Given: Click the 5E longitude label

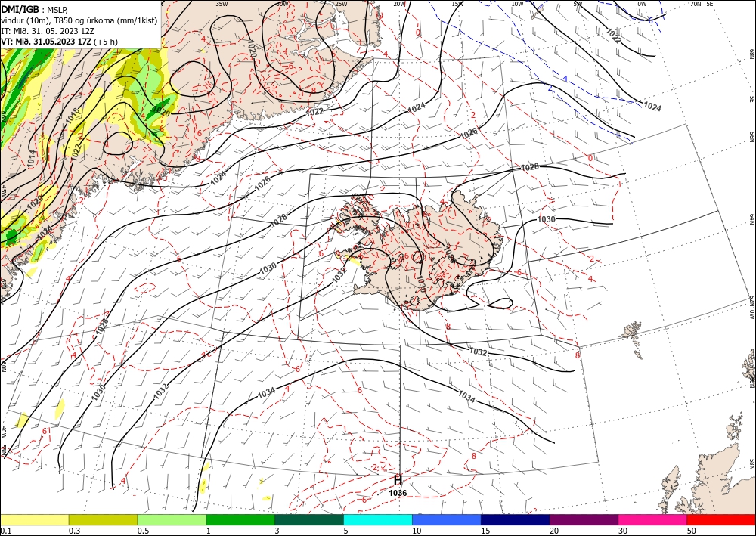Looking at the screenshot, I should click(x=710, y=4).
